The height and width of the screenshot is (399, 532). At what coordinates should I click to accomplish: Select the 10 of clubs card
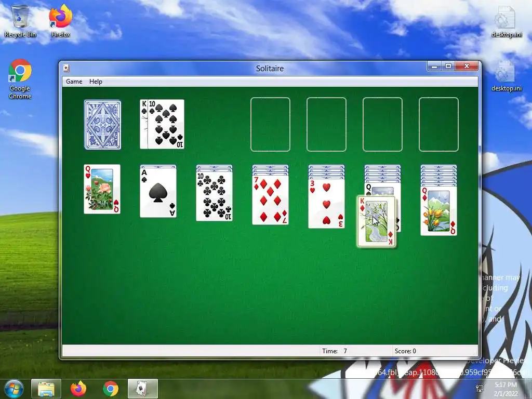(x=215, y=196)
